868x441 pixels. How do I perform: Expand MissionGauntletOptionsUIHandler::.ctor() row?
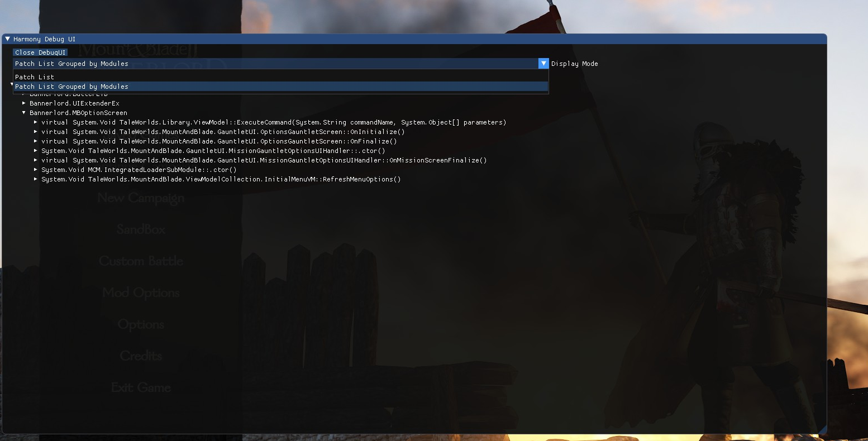(36, 151)
